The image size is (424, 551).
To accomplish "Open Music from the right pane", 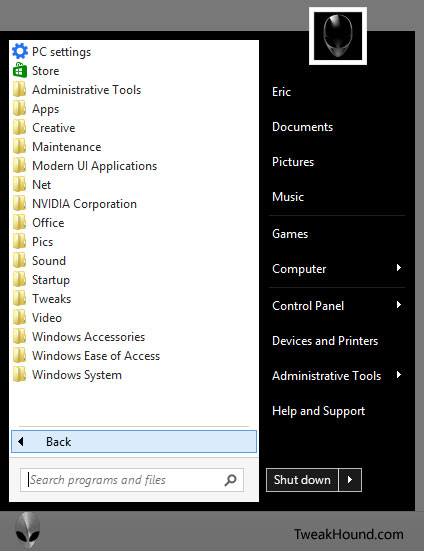I will (288, 196).
